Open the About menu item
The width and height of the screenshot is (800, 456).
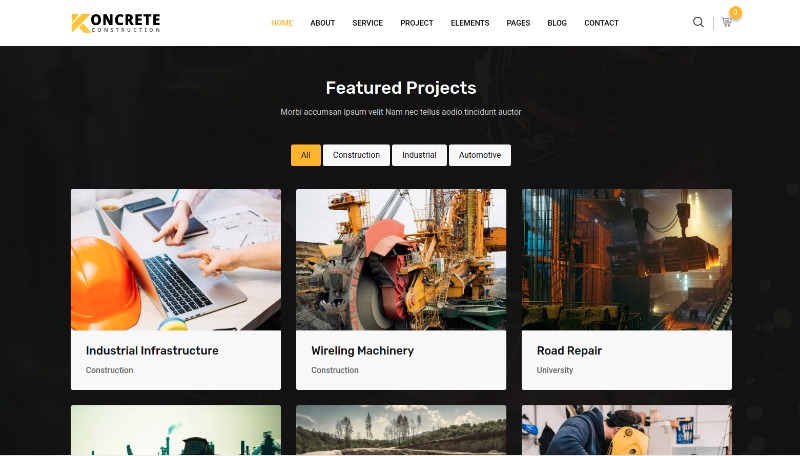322,23
